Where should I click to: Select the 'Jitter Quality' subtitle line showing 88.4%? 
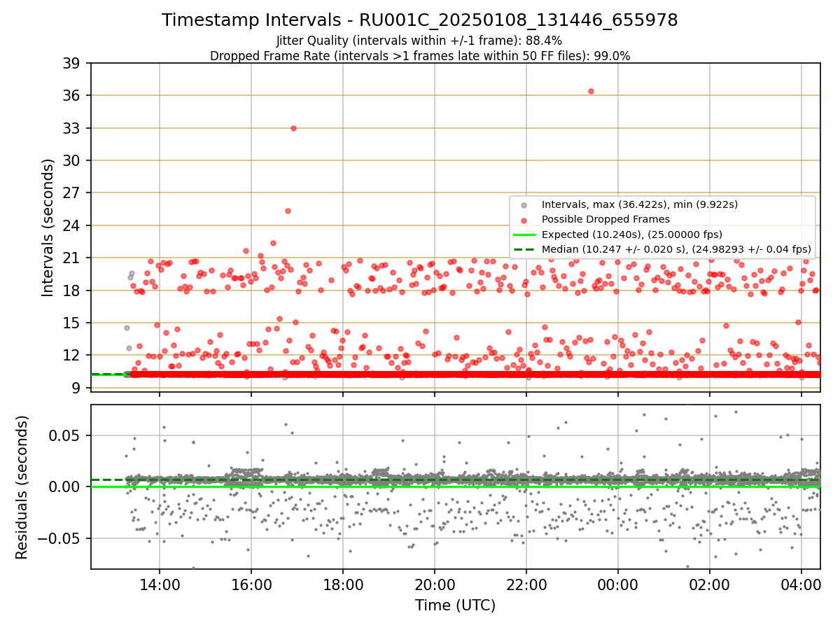click(x=419, y=41)
